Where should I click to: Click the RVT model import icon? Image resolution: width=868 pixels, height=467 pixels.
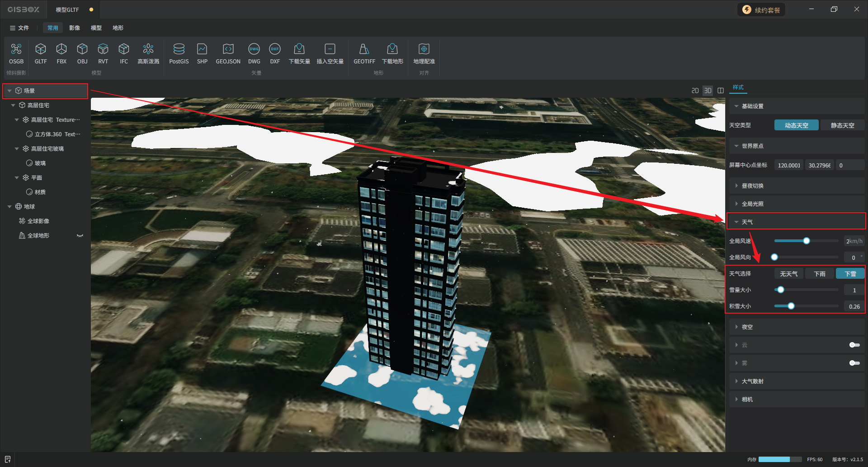[x=103, y=49]
